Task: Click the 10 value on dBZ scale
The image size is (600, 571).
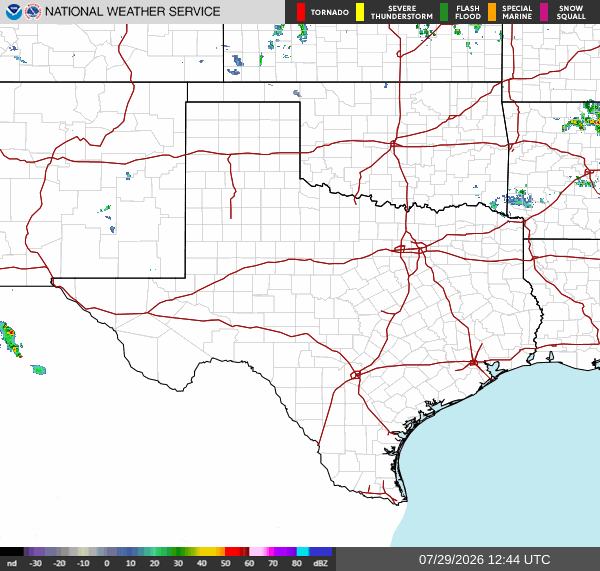Action: coord(130,563)
